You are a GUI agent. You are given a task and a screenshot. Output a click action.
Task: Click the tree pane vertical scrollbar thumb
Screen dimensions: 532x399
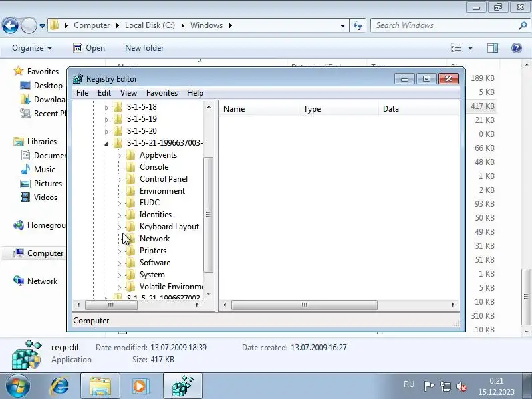coord(209,215)
